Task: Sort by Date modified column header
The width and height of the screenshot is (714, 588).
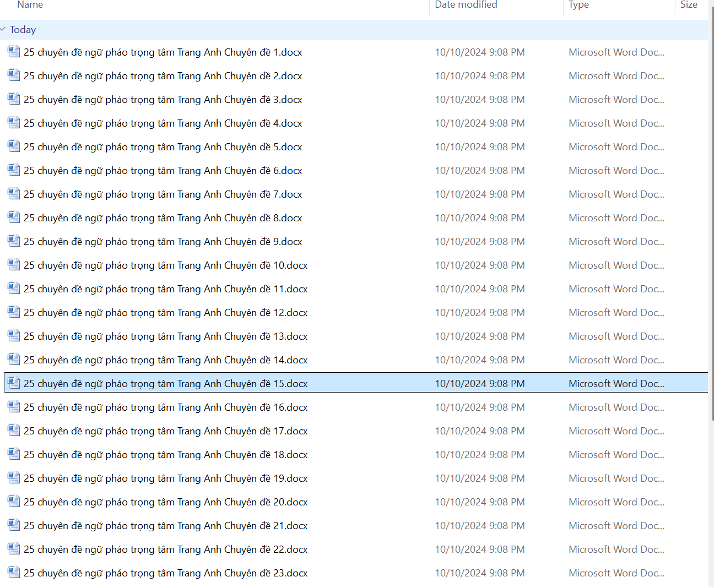Action: coord(466,4)
